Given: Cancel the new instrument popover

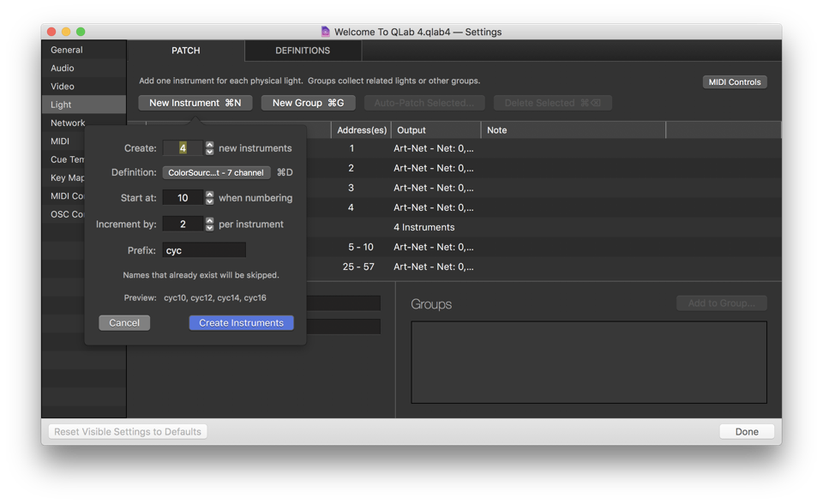Looking at the screenshot, I should tap(124, 323).
